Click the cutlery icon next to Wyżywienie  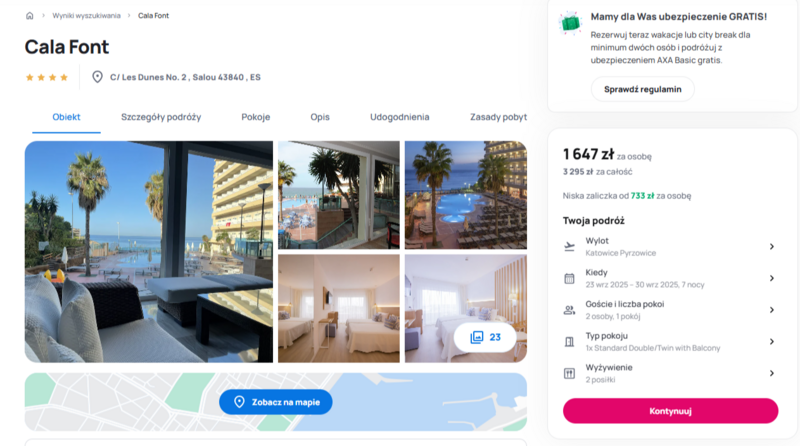pyautogui.click(x=569, y=374)
